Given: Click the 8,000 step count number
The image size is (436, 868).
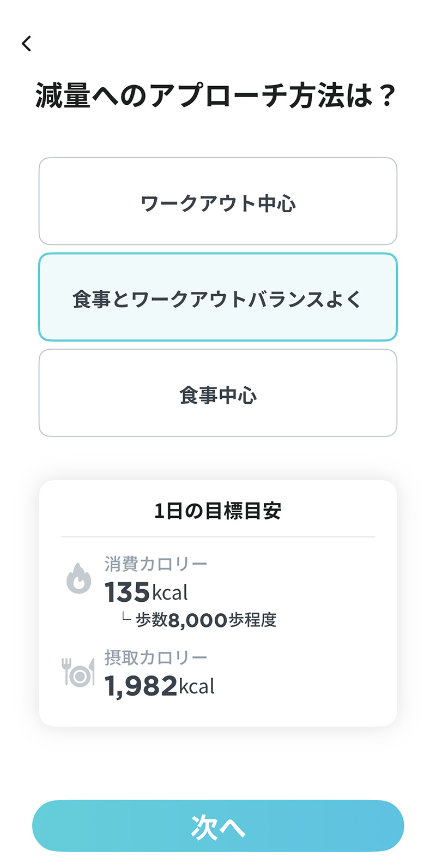Looking at the screenshot, I should tap(198, 620).
